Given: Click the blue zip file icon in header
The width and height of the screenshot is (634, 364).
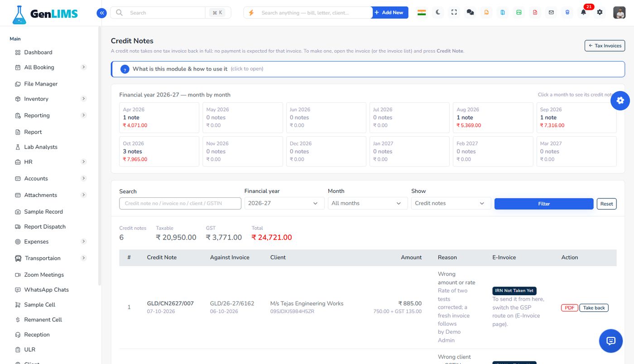Looking at the screenshot, I should point(503,13).
